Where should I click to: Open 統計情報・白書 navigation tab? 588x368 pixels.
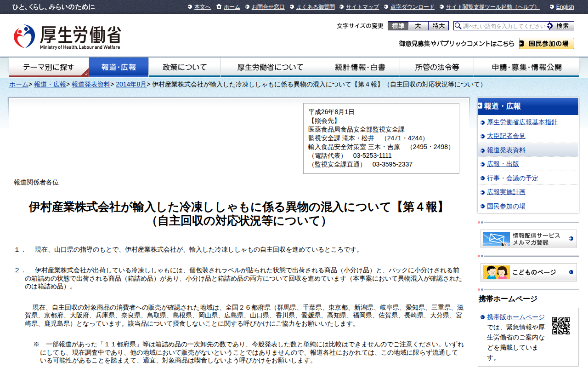pos(360,67)
